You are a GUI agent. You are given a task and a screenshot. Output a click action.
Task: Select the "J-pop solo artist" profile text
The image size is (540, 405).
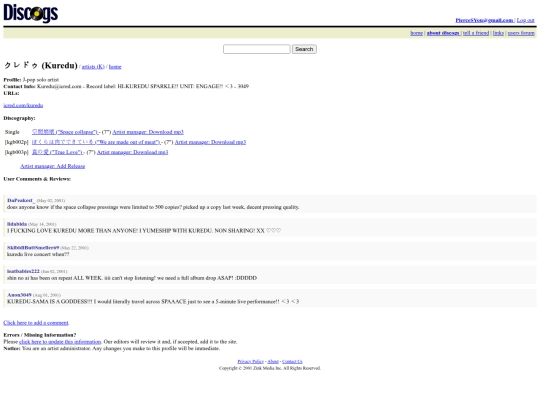point(41,80)
